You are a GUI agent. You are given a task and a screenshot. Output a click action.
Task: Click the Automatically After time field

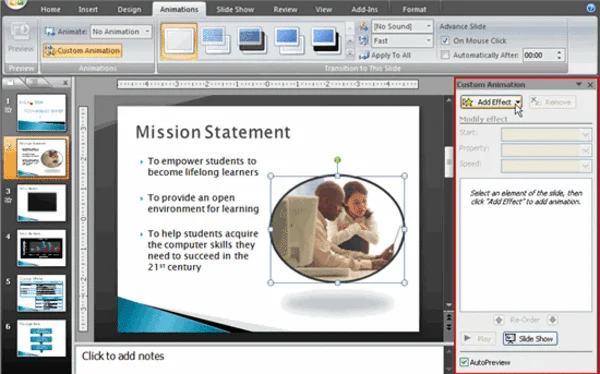(x=539, y=55)
